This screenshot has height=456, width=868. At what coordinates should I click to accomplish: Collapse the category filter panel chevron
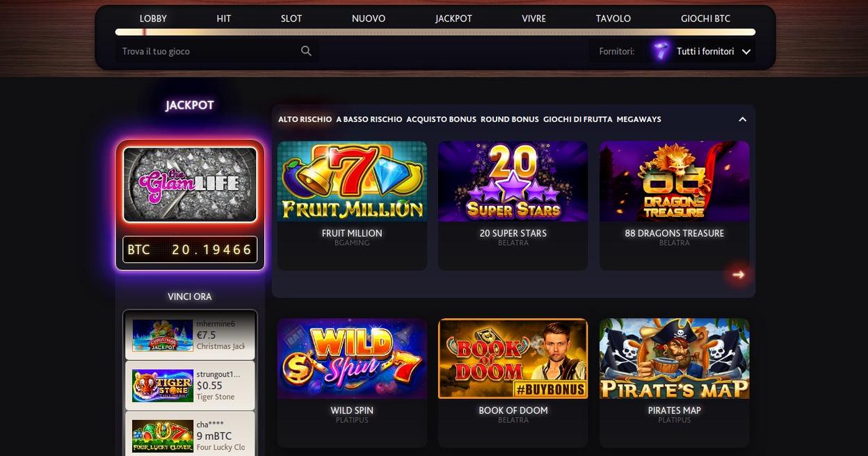[742, 119]
